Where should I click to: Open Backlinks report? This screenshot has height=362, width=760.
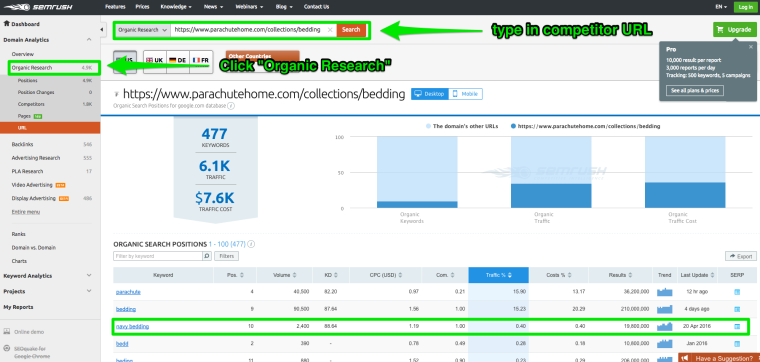click(x=22, y=144)
